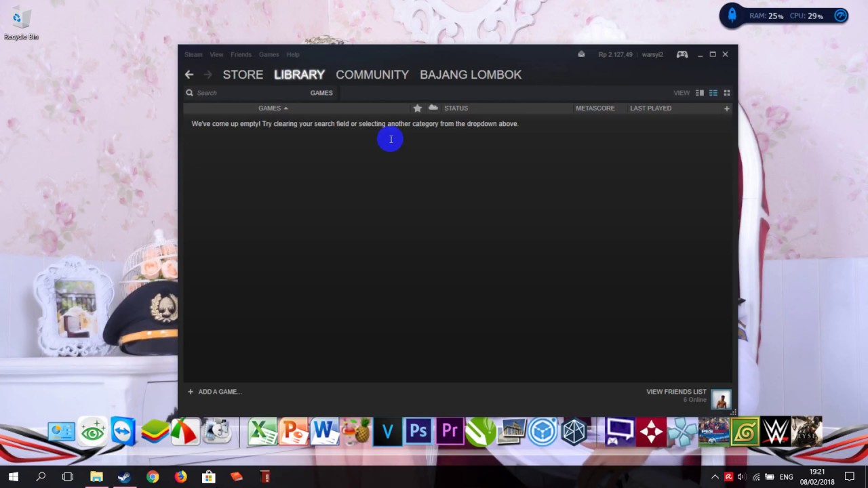
Task: Launch Premiere Pro from the dock
Action: point(450,432)
